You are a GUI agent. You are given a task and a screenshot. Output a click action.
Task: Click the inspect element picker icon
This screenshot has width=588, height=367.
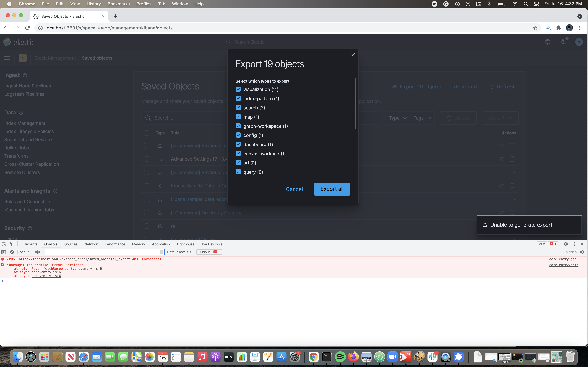[x=4, y=244]
